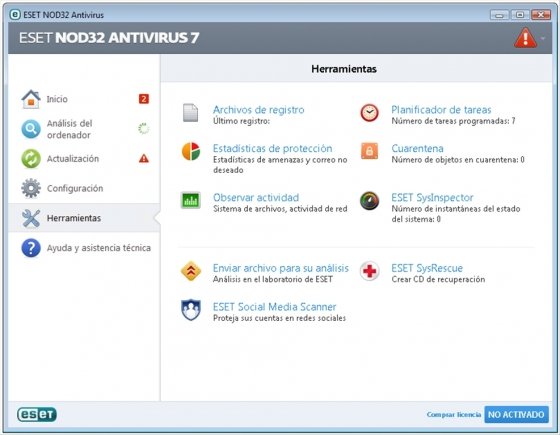Click the SysInspector gauge icon
Screen dimensions: 560x435
coord(369,200)
